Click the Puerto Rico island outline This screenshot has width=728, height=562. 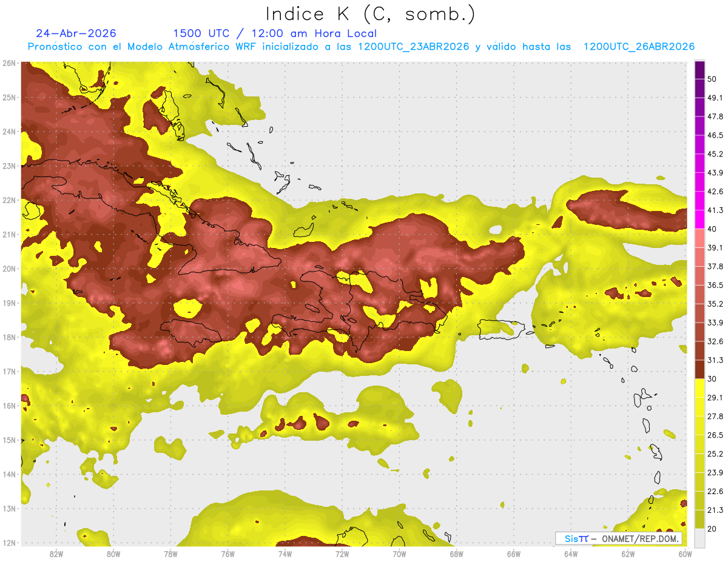tap(501, 329)
